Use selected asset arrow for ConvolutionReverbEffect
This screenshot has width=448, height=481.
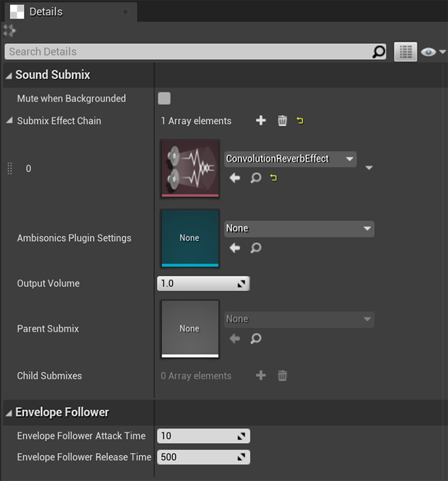pyautogui.click(x=235, y=178)
